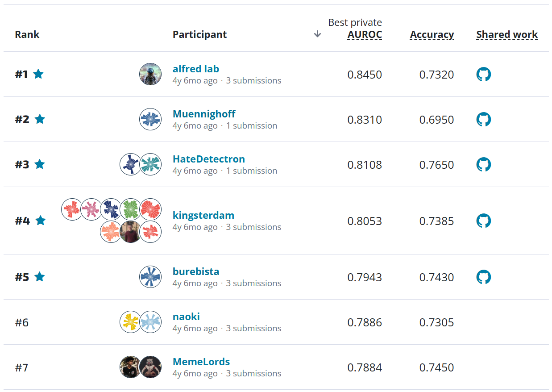Click burebista's blue avatar icon
Image resolution: width=552 pixels, height=392 pixels.
point(150,277)
